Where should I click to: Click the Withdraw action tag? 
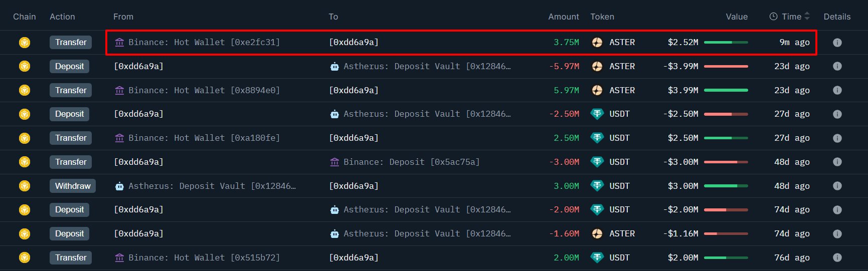coord(73,186)
